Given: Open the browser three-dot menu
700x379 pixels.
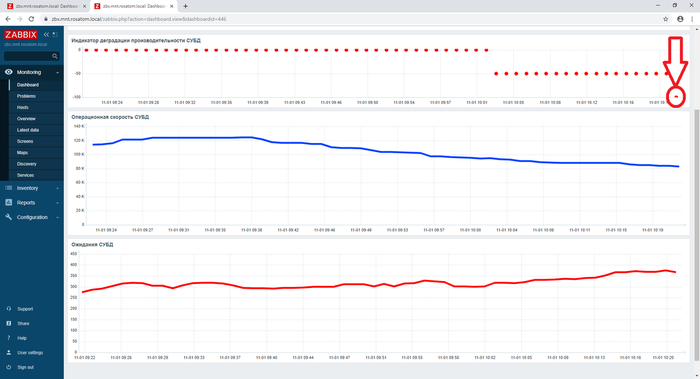Looking at the screenshot, I should pos(692,19).
